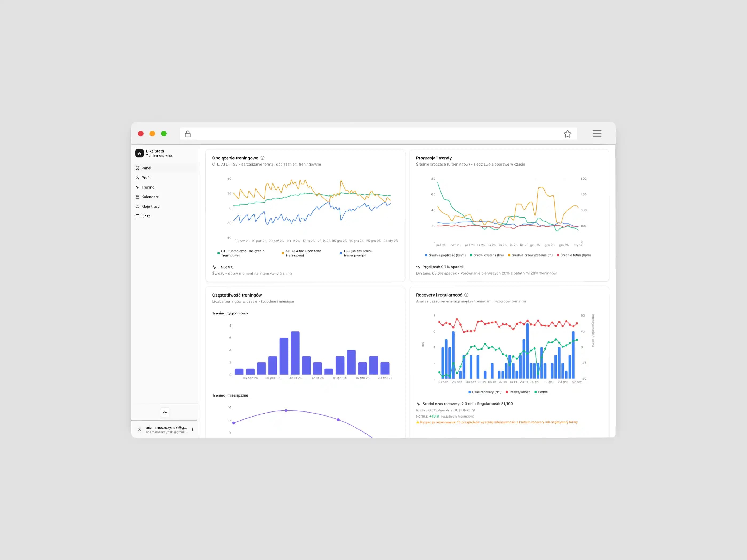Go to the Treningi section
The image size is (747, 560).
148,187
